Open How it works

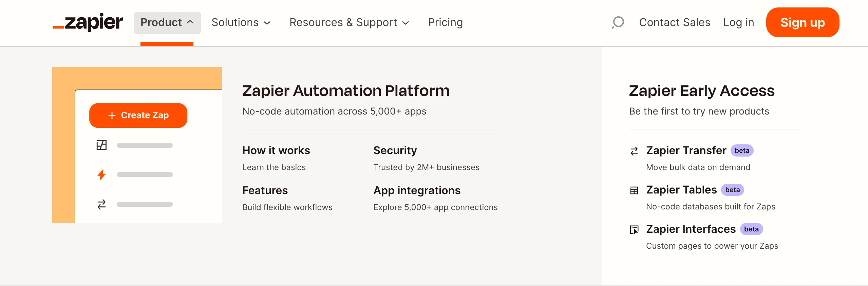point(276,150)
